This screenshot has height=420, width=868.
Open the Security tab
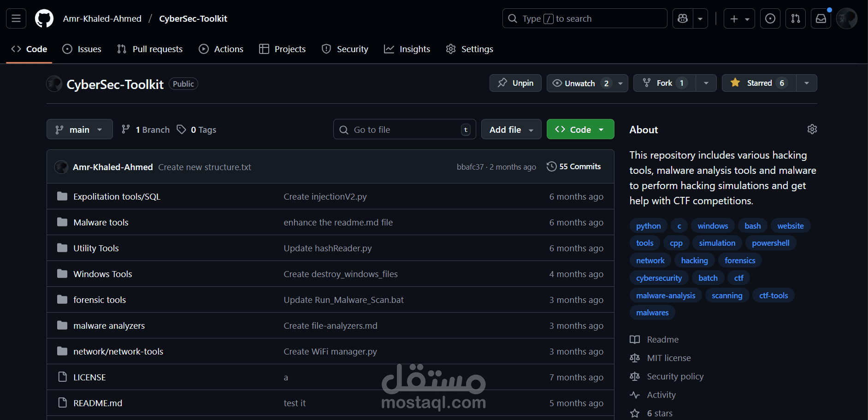345,49
